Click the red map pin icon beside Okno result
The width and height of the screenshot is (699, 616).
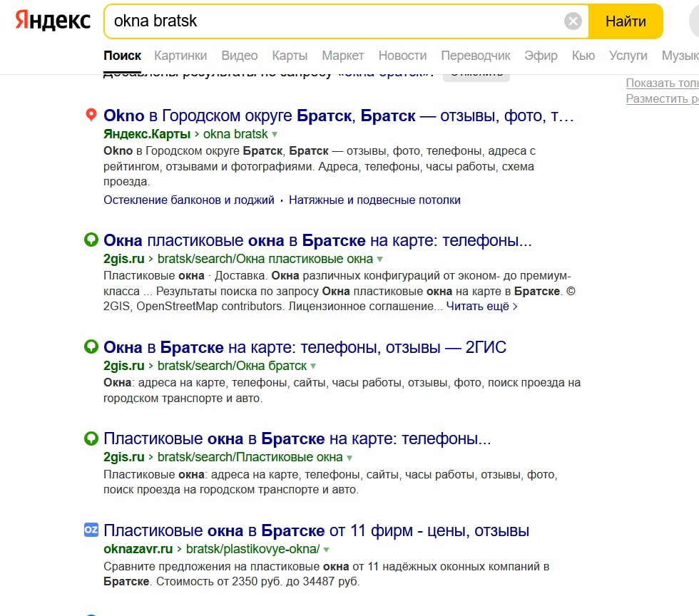tap(91, 115)
